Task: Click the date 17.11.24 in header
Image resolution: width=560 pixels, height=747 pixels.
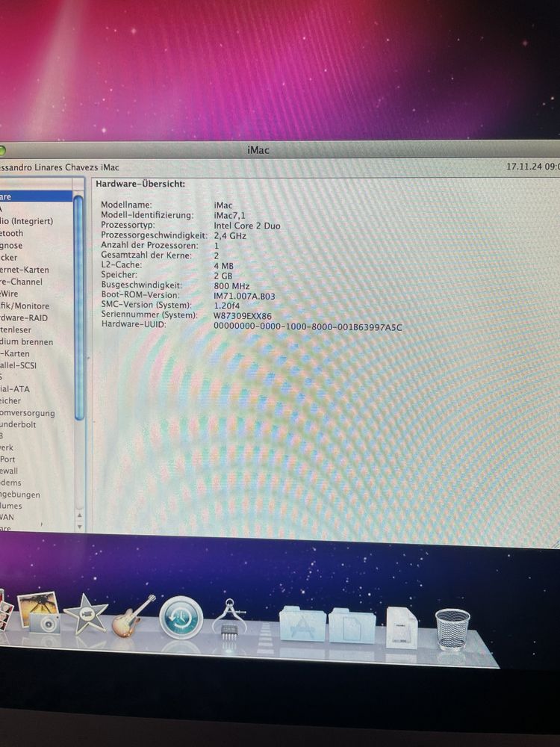Action: click(x=523, y=167)
